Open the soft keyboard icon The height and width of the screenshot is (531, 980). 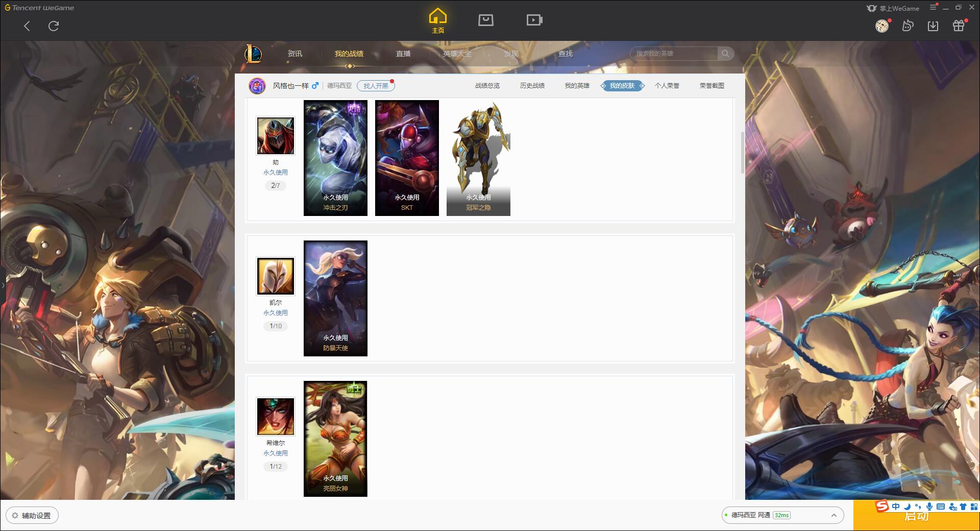[x=941, y=506]
